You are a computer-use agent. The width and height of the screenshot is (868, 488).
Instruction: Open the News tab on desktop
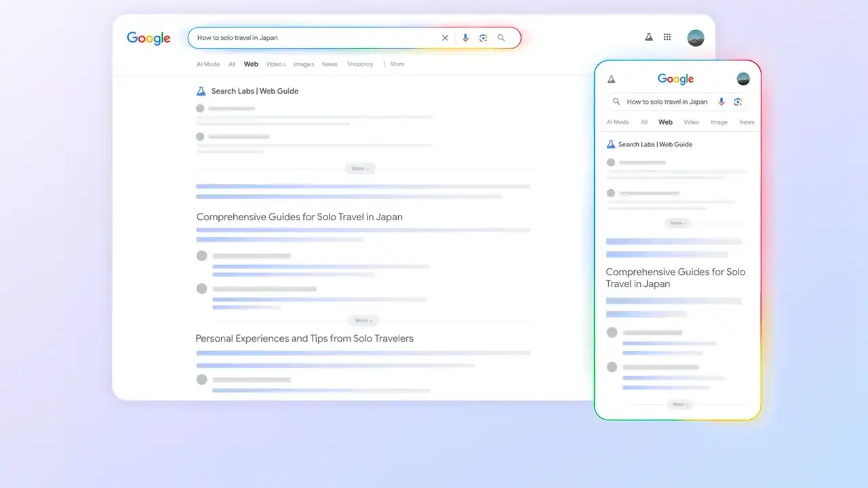pyautogui.click(x=330, y=64)
